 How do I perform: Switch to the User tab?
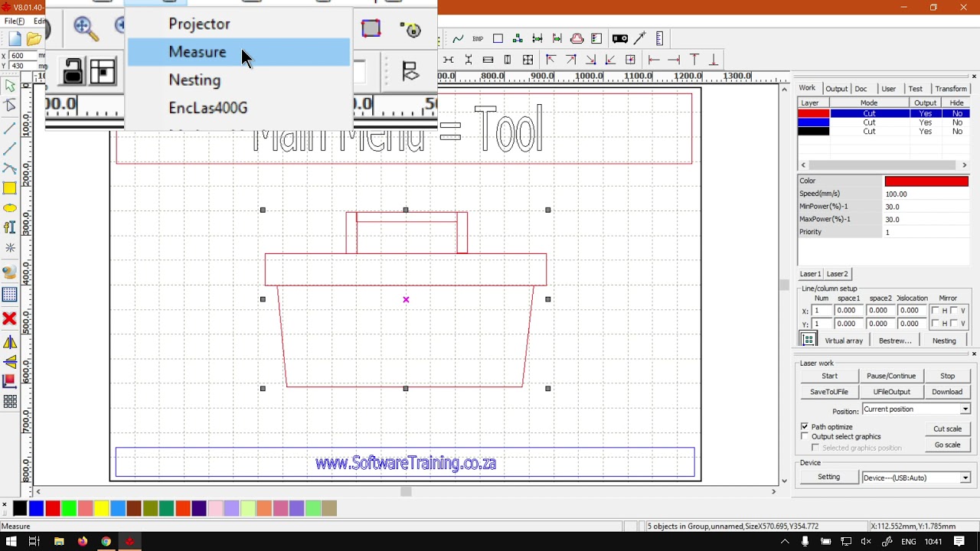click(x=888, y=89)
